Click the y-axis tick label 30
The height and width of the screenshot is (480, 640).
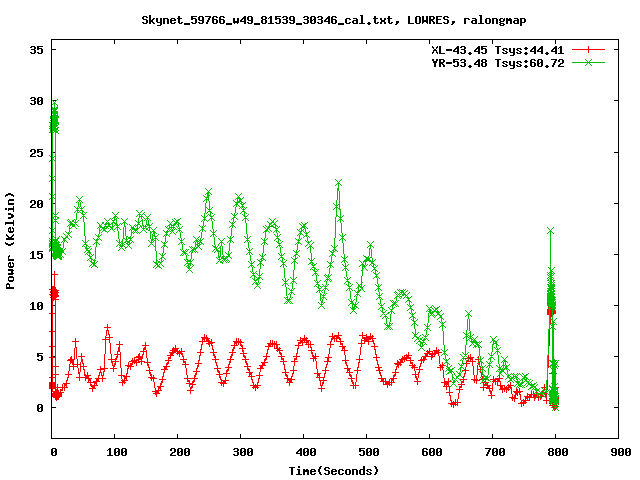click(x=36, y=101)
